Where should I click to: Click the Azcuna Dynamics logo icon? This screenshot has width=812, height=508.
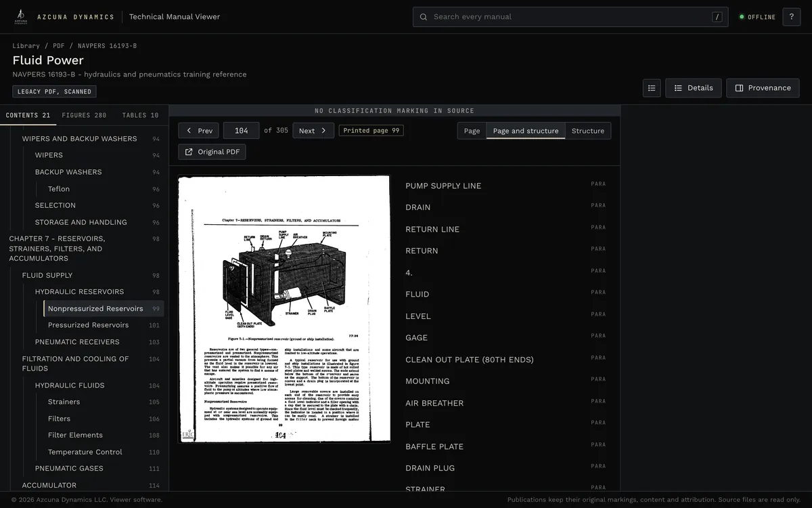(x=21, y=16)
